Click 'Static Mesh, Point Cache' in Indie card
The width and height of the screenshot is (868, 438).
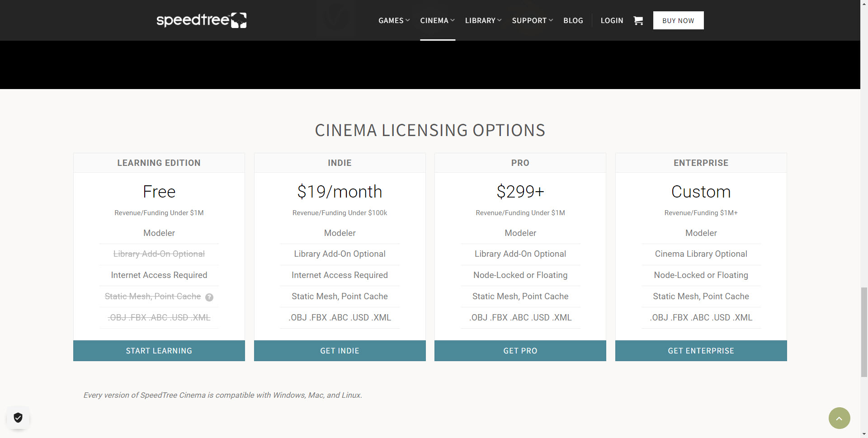(340, 297)
